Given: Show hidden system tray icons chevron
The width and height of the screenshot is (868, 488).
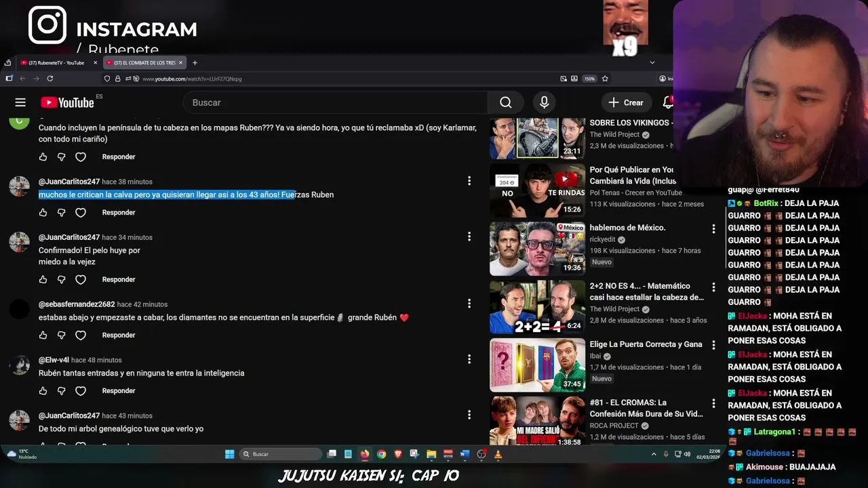Looking at the screenshot, I should pos(654,454).
